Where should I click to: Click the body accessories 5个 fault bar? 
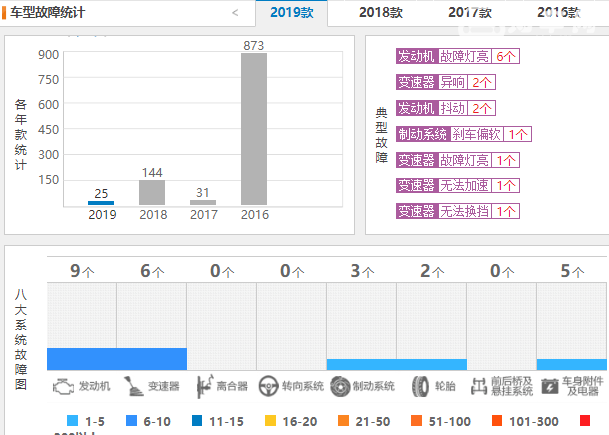[572, 364]
